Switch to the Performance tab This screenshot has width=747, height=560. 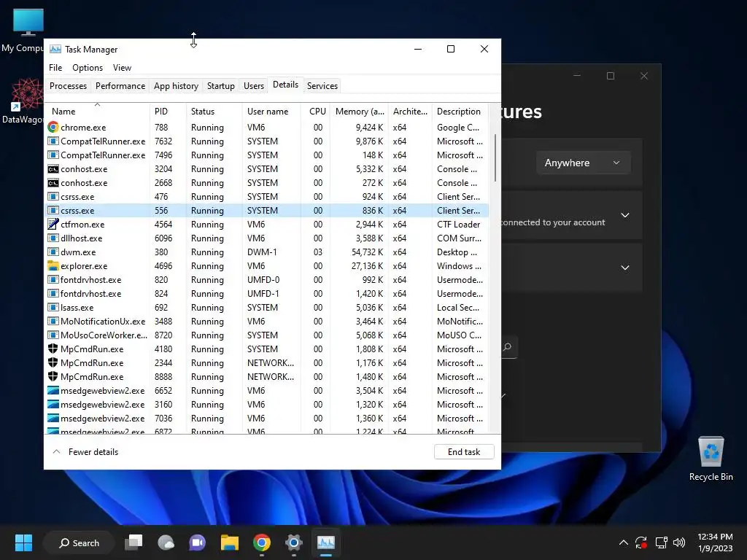pyautogui.click(x=120, y=86)
